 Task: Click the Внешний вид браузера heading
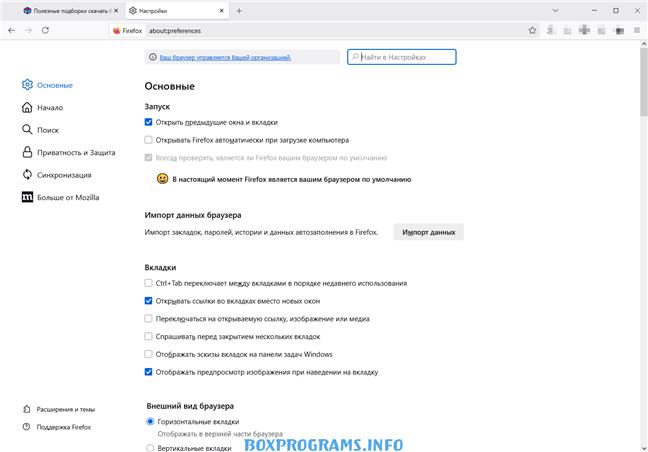[190, 406]
